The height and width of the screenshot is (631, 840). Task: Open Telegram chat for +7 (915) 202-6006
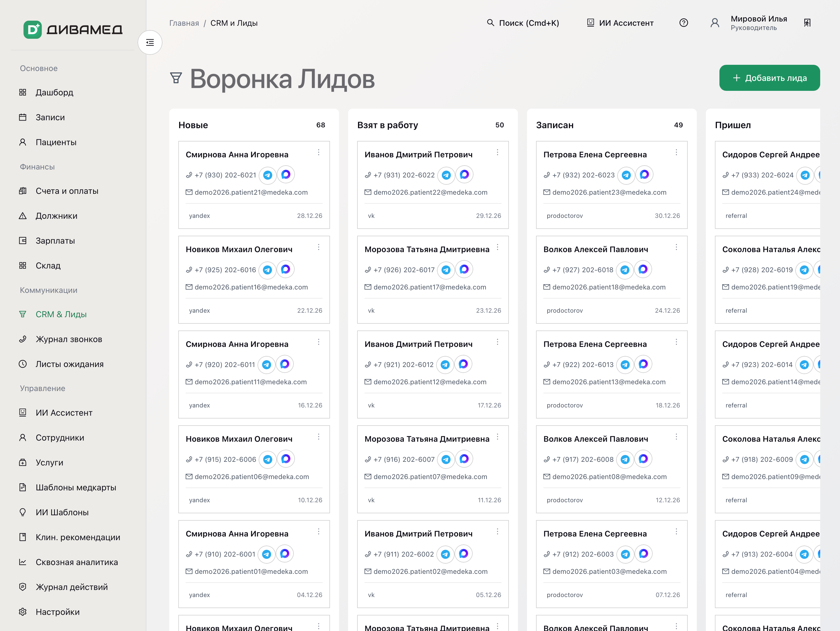click(268, 460)
